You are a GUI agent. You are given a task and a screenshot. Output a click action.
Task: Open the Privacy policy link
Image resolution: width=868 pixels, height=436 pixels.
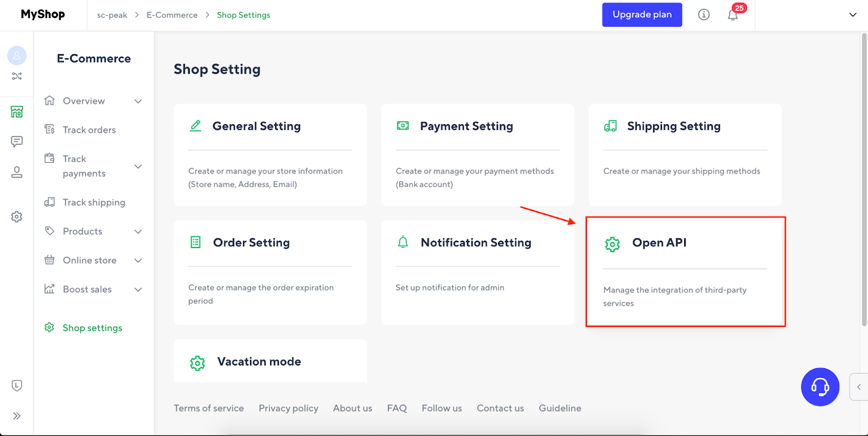tap(288, 408)
